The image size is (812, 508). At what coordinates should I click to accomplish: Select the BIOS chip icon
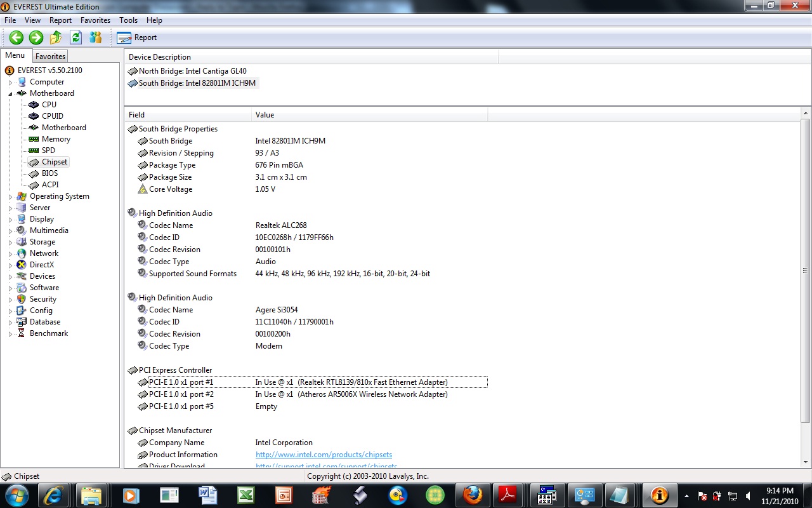[34, 173]
